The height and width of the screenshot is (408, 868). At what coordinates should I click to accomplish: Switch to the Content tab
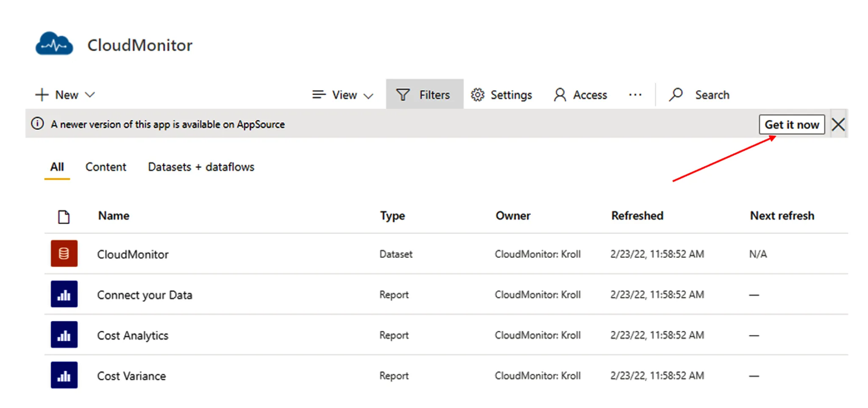106,167
